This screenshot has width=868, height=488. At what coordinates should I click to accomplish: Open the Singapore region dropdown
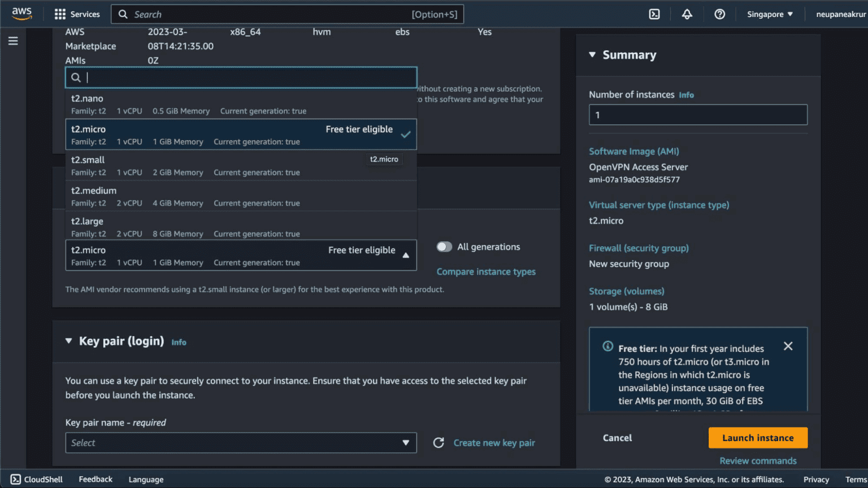(x=770, y=14)
